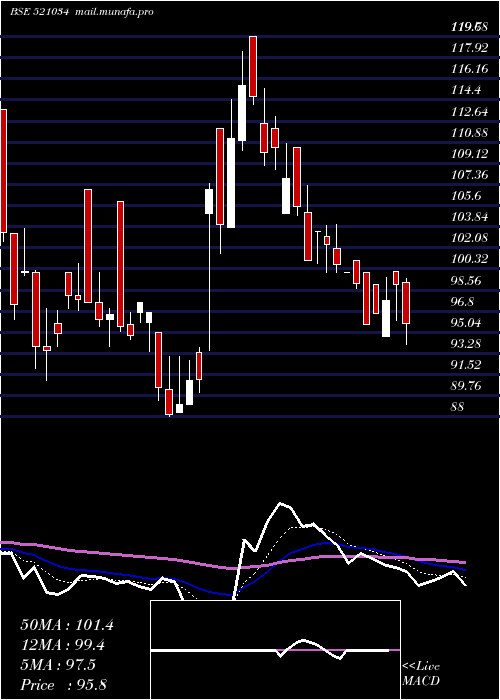Click the Price : 95.8 readout

[63, 685]
